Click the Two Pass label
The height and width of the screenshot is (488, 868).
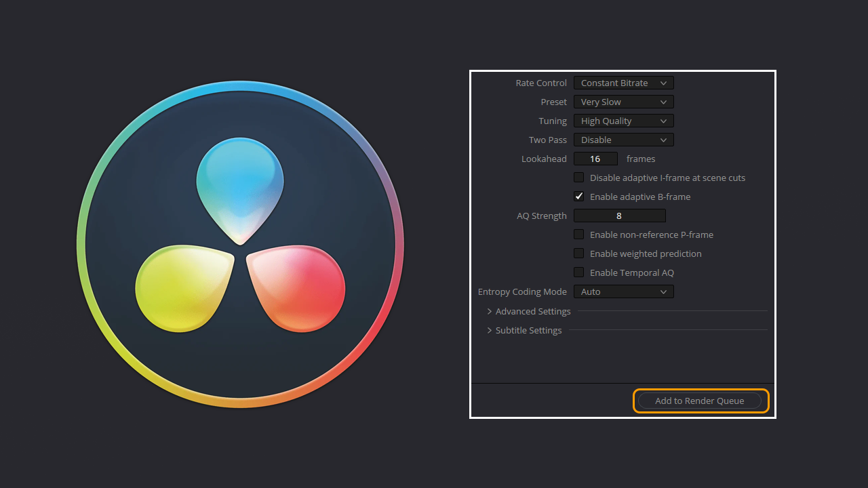[x=548, y=140]
